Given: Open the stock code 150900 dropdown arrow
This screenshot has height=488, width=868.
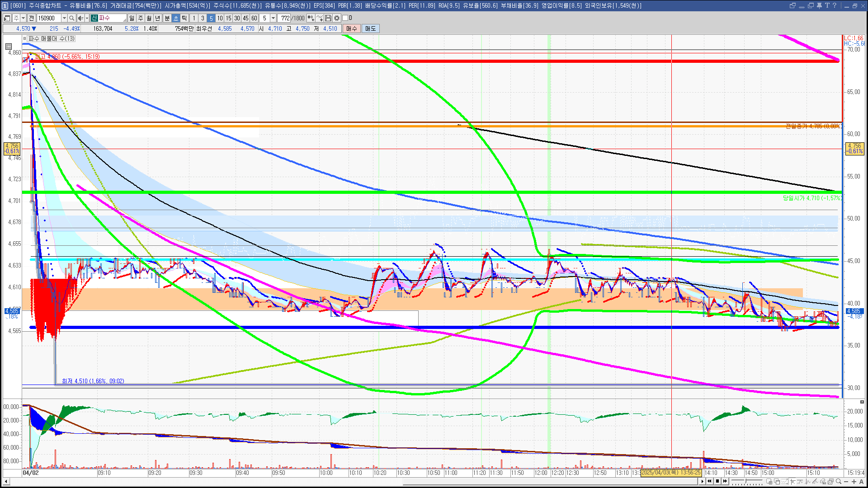Looking at the screenshot, I should [x=64, y=18].
